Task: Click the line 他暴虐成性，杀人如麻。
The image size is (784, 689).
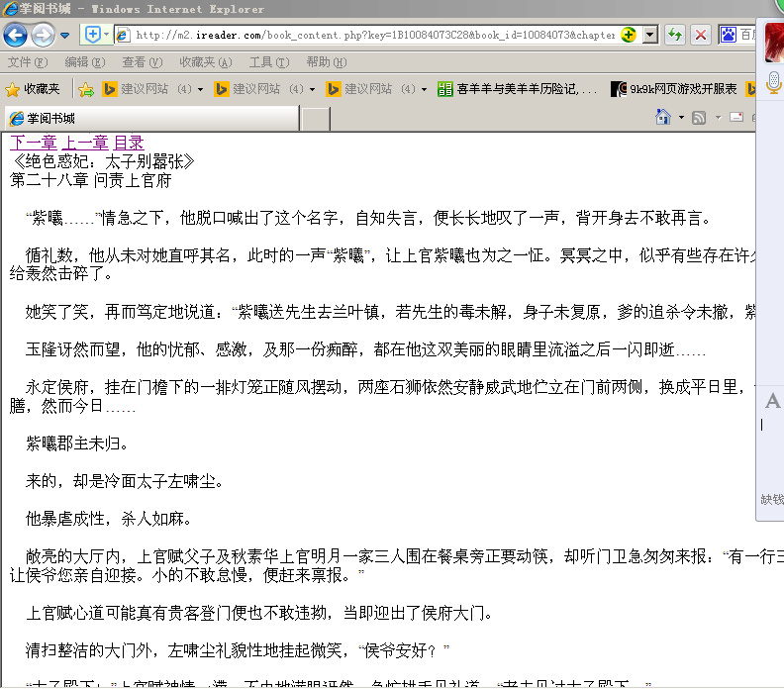Action: pos(109,519)
